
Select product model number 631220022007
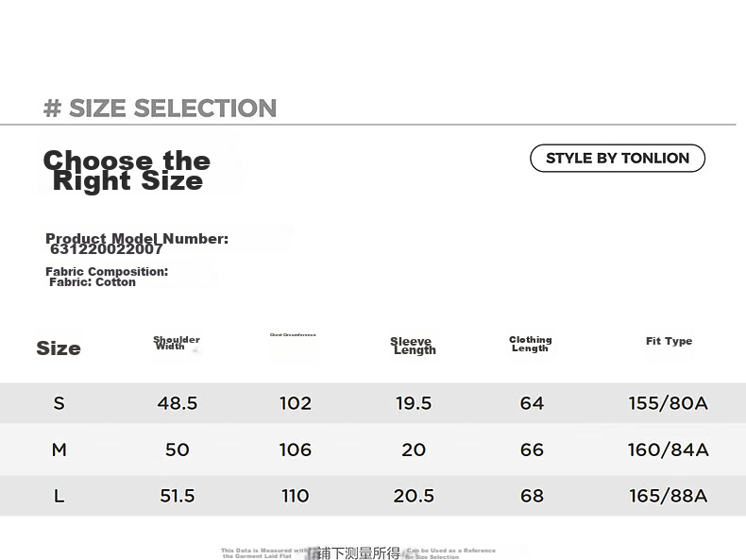pos(107,249)
